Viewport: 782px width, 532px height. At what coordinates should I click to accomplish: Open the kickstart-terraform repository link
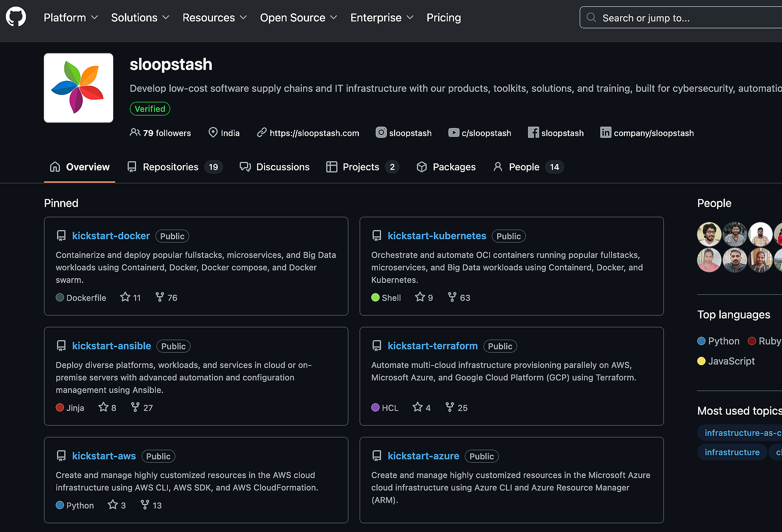click(433, 346)
